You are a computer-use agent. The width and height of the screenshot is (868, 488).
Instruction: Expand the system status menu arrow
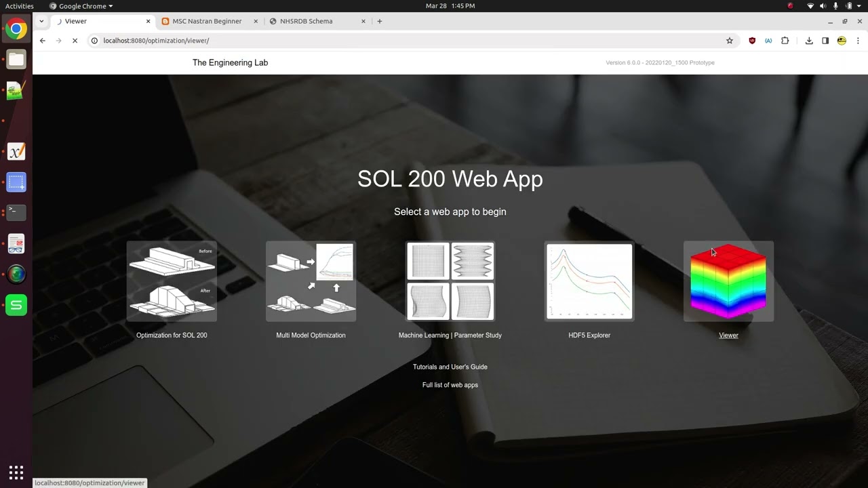pos(859,6)
